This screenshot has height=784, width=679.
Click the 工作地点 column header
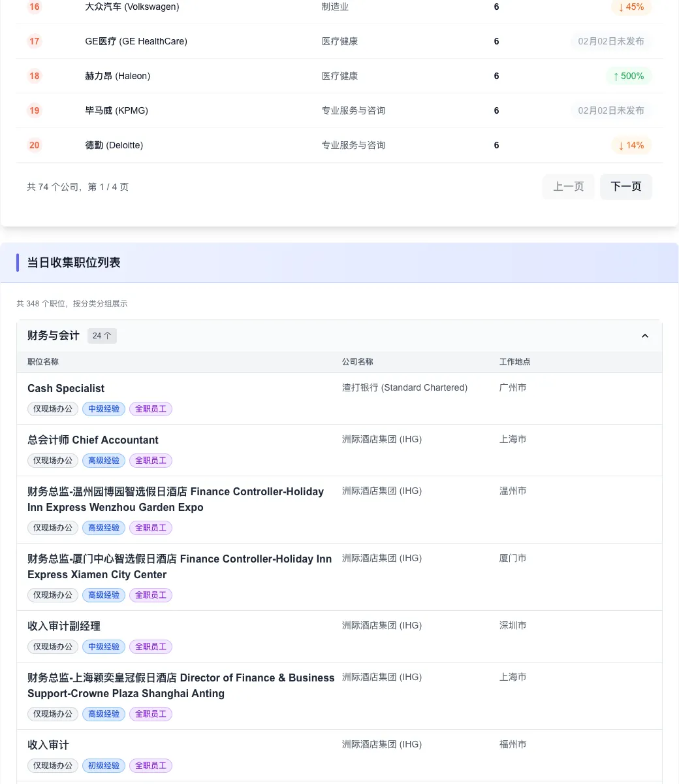(515, 362)
